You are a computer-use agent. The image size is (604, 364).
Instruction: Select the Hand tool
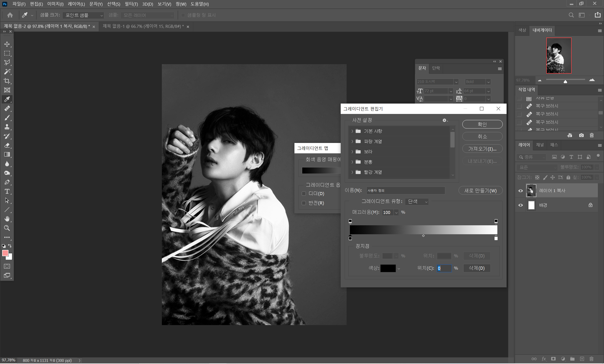coord(7,219)
